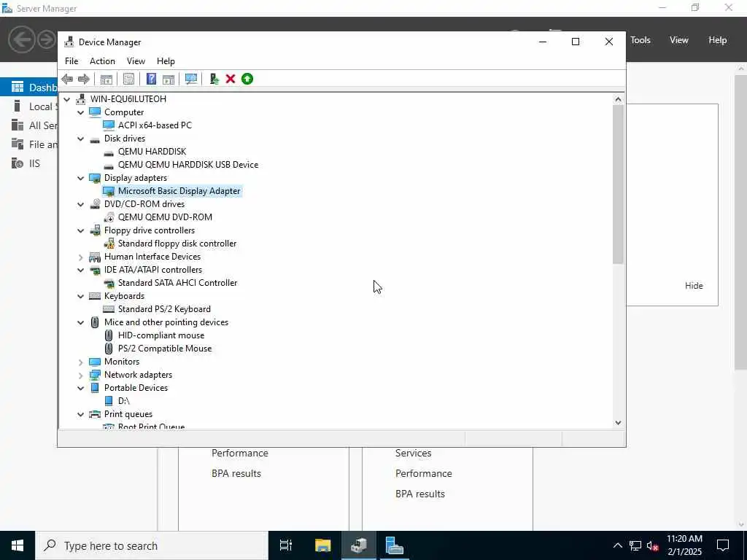Select PS/2 Compatible Mouse entry
747x560 pixels.
coord(165,349)
